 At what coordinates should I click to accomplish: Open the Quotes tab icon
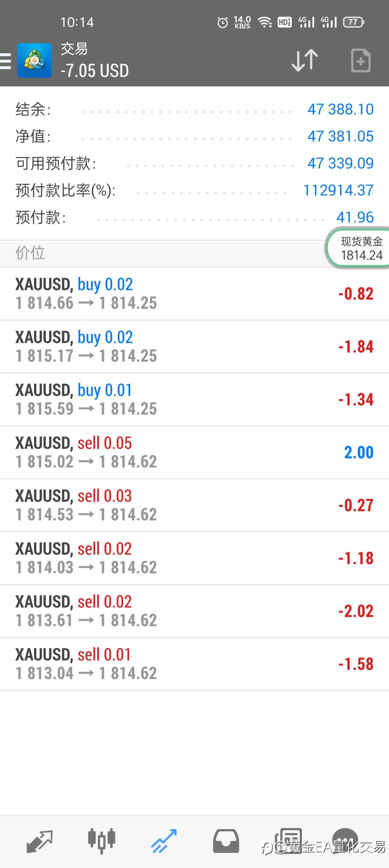coord(40,842)
